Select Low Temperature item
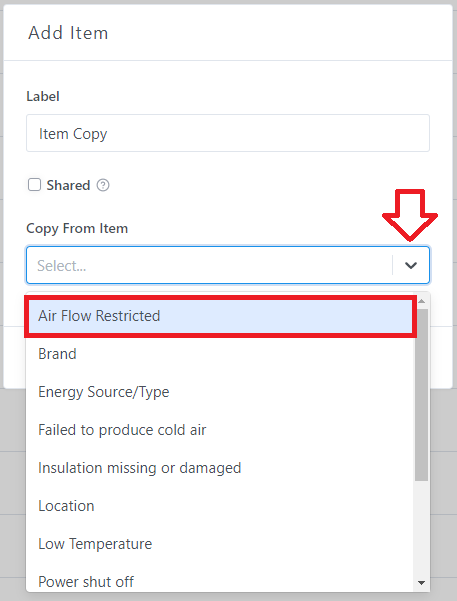This screenshot has height=601, width=457. click(x=220, y=544)
